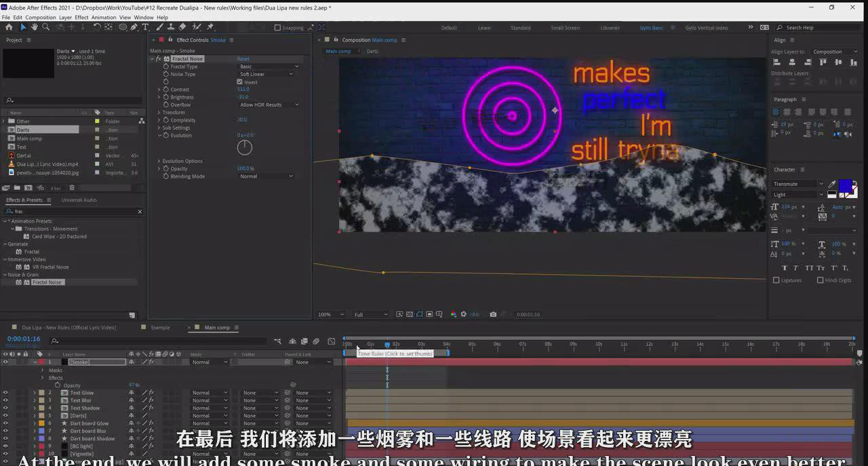Hide the Text Glow layer
Image resolution: width=868 pixels, height=466 pixels.
[x=5, y=393]
